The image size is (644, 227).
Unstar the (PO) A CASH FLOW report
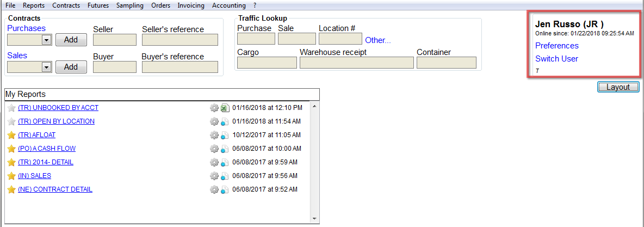11,149
